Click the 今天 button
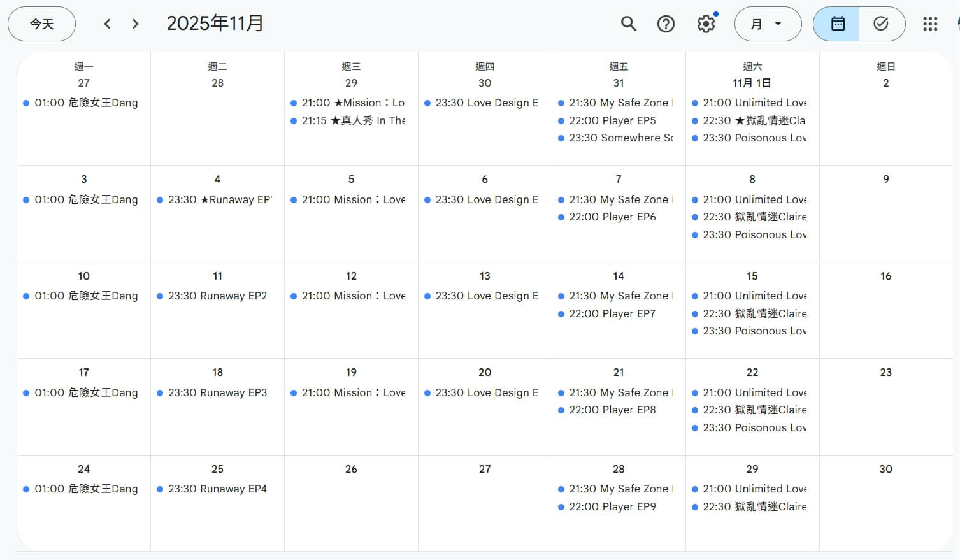Image resolution: width=960 pixels, height=560 pixels. coord(42,24)
